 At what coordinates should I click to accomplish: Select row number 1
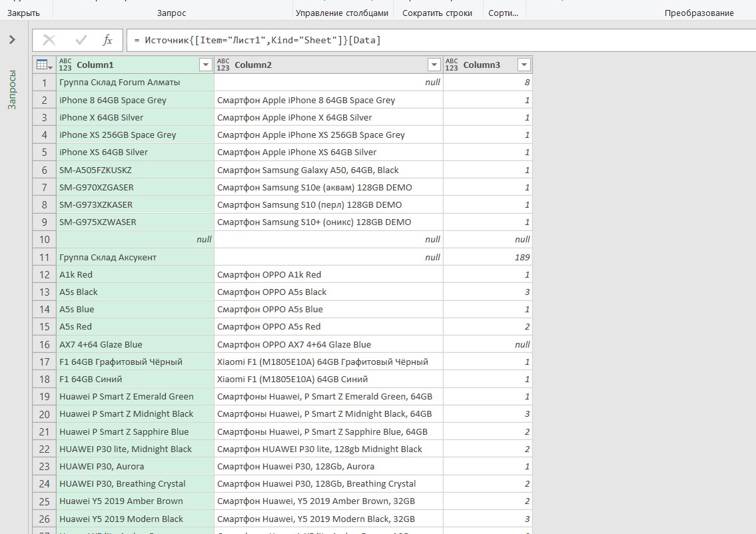click(45, 83)
